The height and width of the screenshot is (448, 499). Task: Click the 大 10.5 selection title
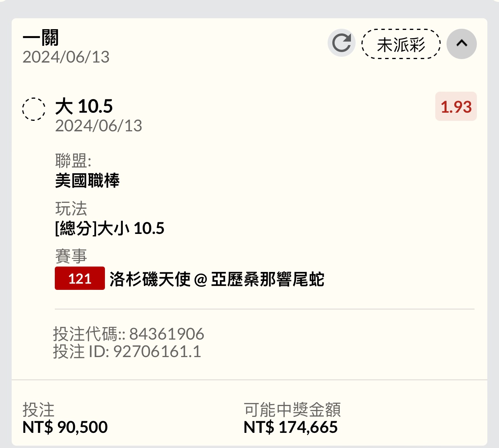click(x=84, y=106)
